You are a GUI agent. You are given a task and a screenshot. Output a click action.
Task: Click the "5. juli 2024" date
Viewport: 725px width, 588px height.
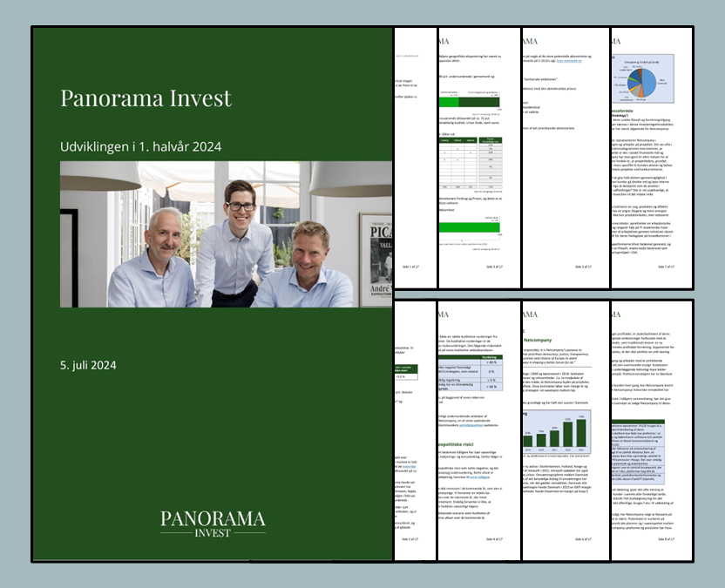pos(88,365)
